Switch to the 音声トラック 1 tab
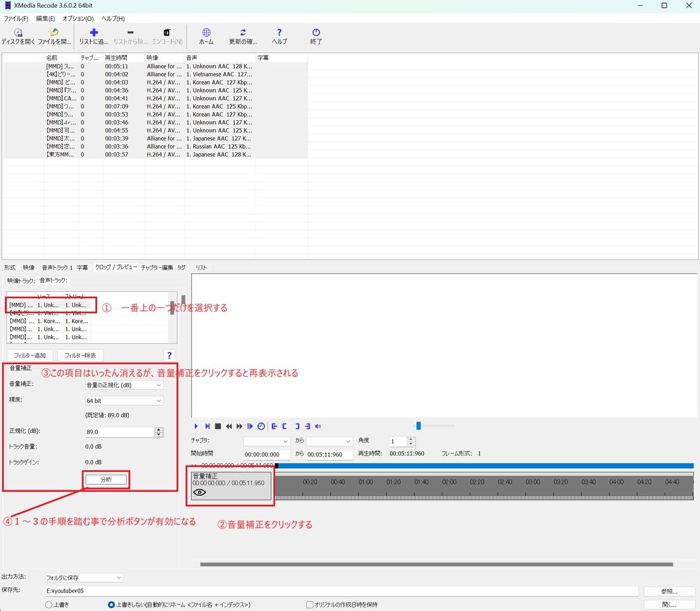700x611 pixels. click(x=57, y=267)
